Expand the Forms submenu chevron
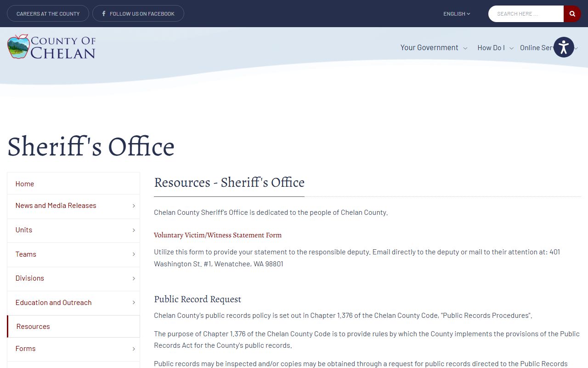 (134, 349)
